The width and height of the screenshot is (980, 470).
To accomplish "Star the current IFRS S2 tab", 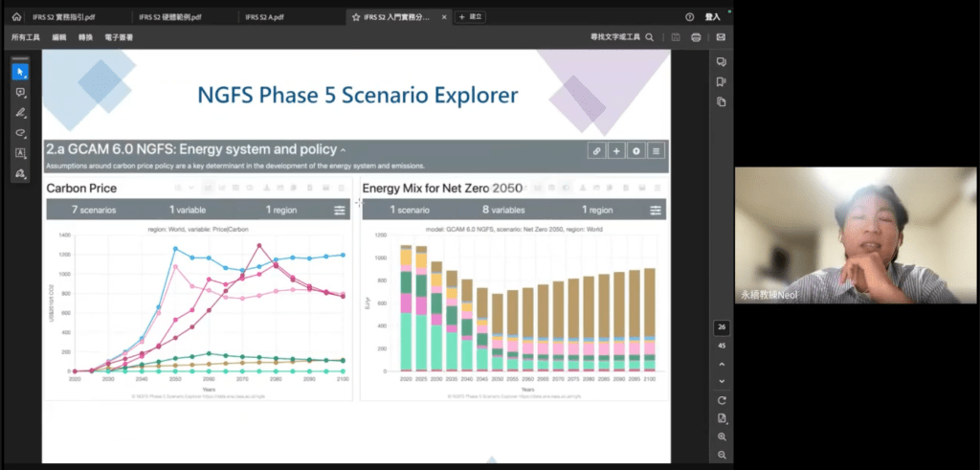I will (x=356, y=16).
